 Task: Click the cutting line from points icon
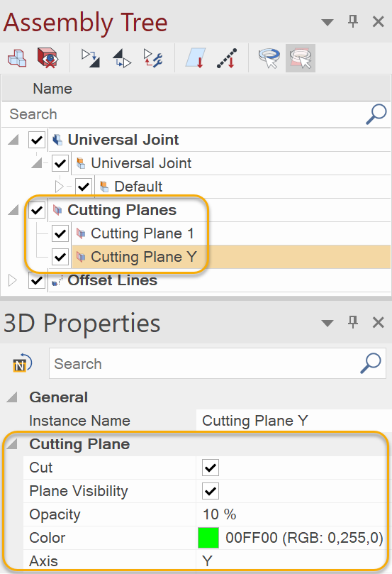pyautogui.click(x=227, y=58)
